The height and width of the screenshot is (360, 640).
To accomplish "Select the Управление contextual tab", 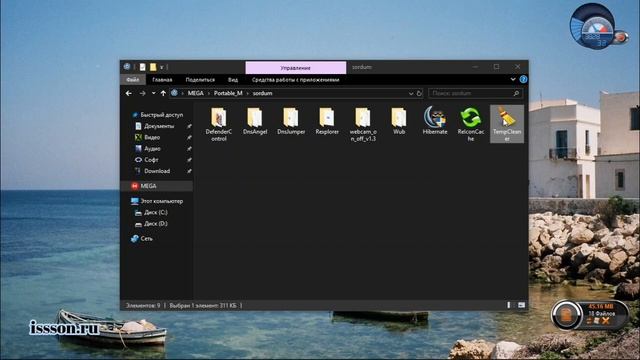I will coord(296,68).
